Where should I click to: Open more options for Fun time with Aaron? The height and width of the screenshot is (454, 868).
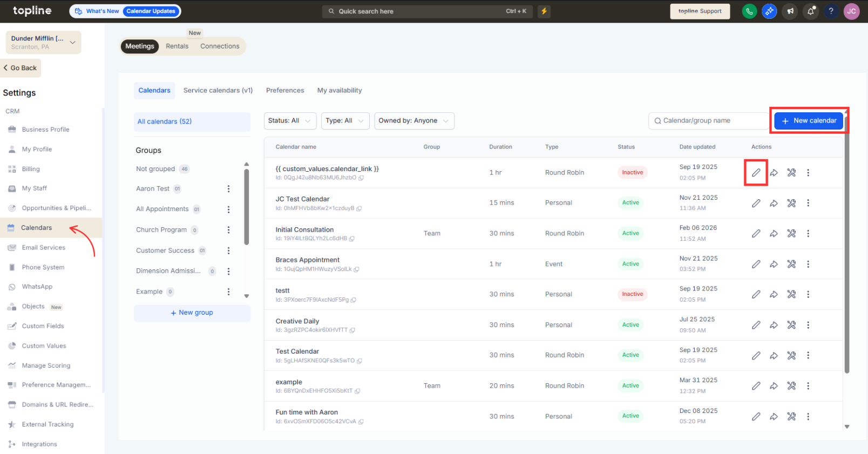[808, 416]
